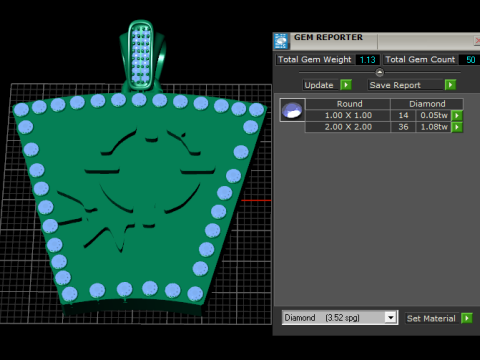The width and height of the screenshot is (480, 360).
Task: Click the Update button
Action: (x=321, y=85)
